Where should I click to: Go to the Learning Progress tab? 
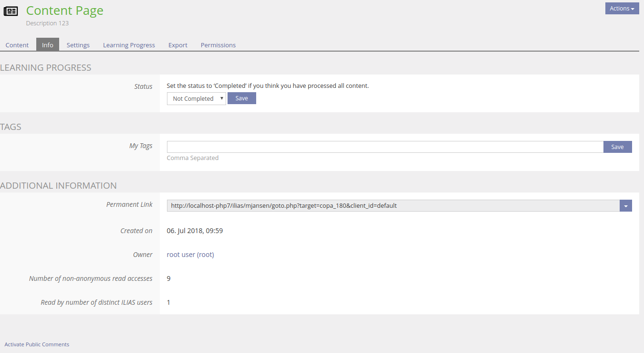click(x=129, y=45)
